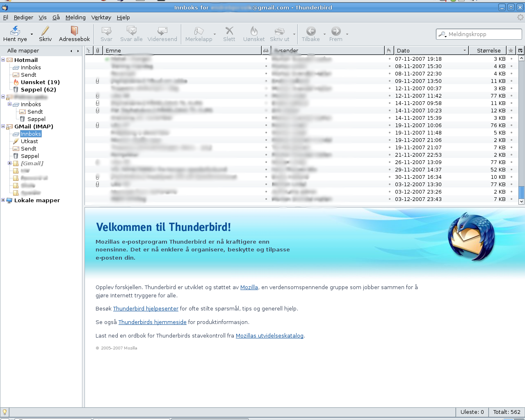The image size is (525, 420).
Task: Go back with Tilbake button
Action: (x=310, y=34)
